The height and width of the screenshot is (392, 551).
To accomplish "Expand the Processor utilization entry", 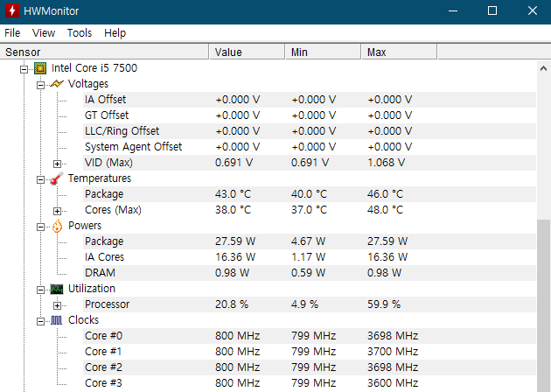I will (57, 305).
